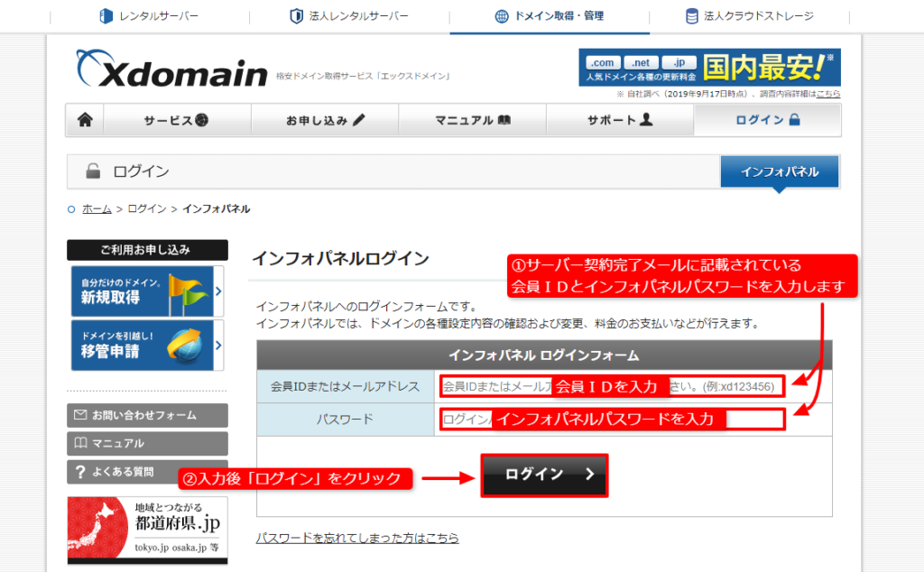Click the forgot password link

pyautogui.click(x=357, y=538)
